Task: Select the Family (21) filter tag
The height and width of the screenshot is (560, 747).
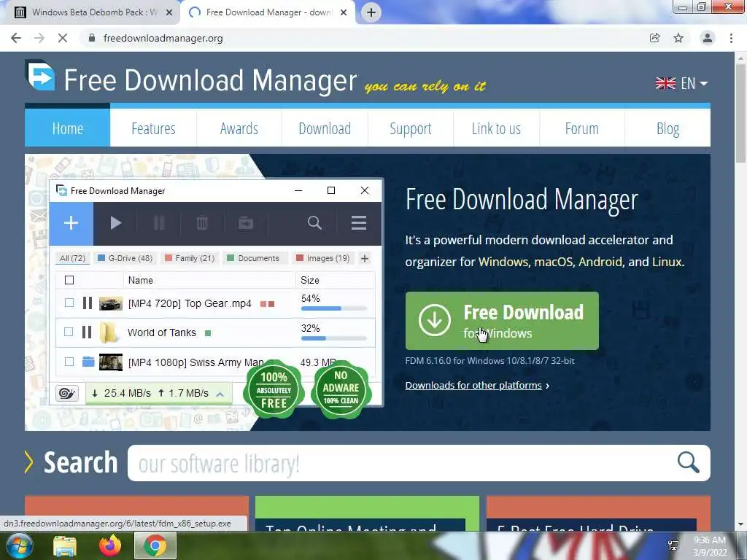Action: tap(190, 258)
